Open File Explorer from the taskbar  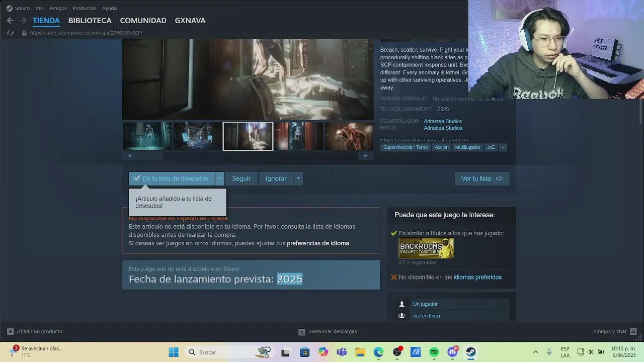point(360,352)
